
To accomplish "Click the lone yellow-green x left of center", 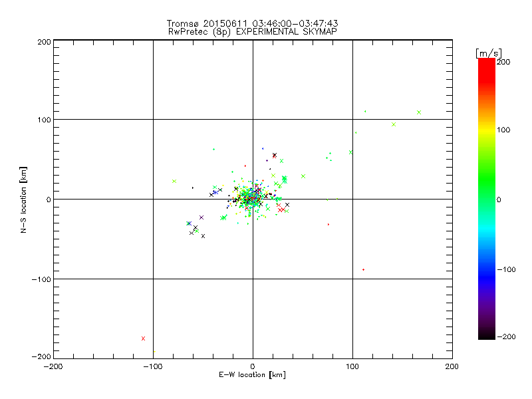I will (174, 181).
